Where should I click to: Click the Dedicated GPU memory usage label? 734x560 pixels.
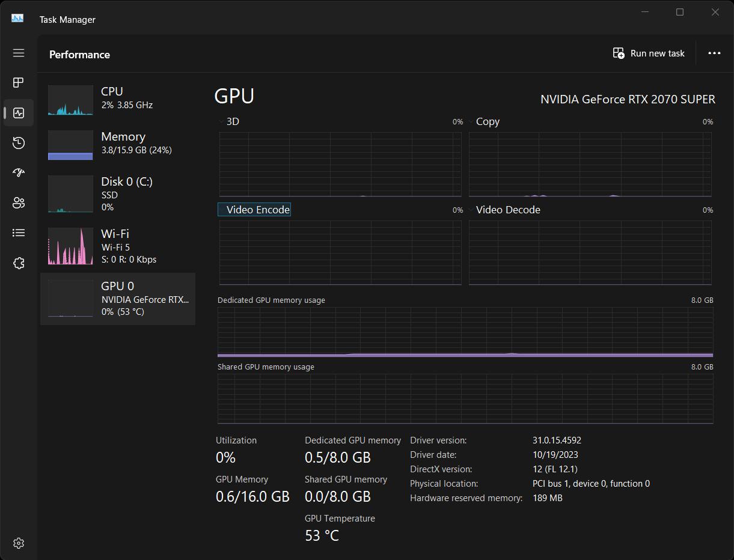click(271, 300)
